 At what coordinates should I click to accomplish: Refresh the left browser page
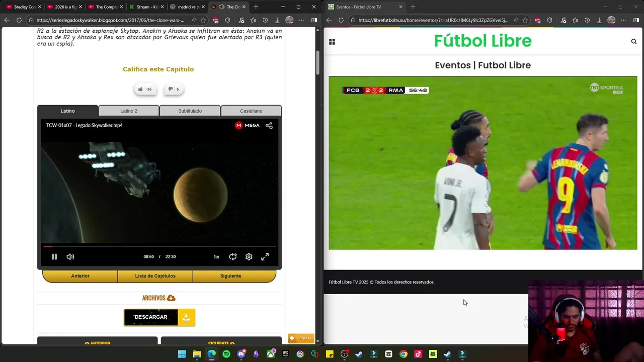tap(19, 20)
